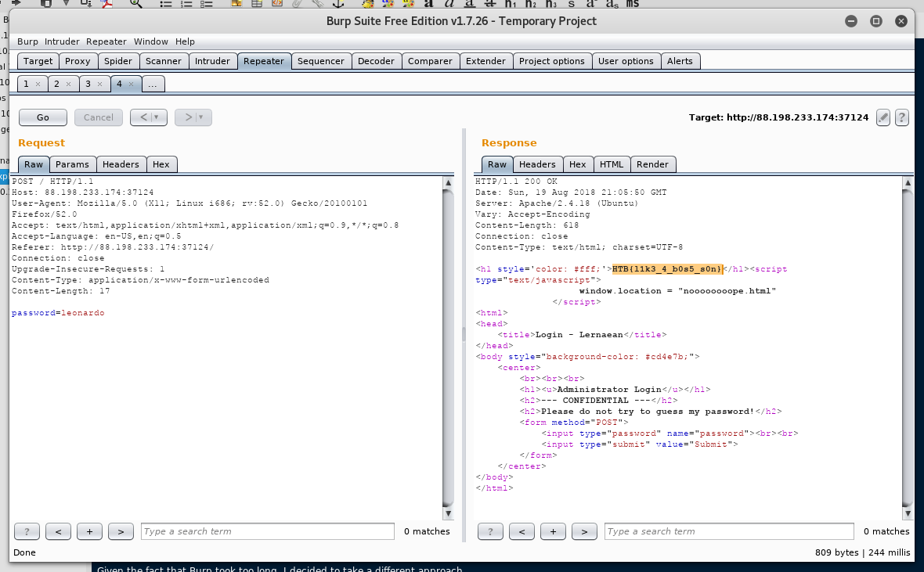924x572 pixels.
Task: Open the history back dropdown arrow
Action: (157, 117)
